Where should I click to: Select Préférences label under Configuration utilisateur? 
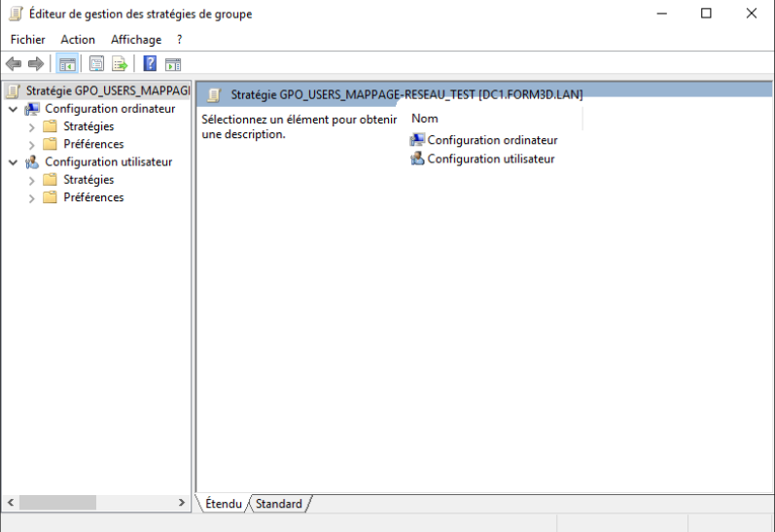pyautogui.click(x=93, y=197)
